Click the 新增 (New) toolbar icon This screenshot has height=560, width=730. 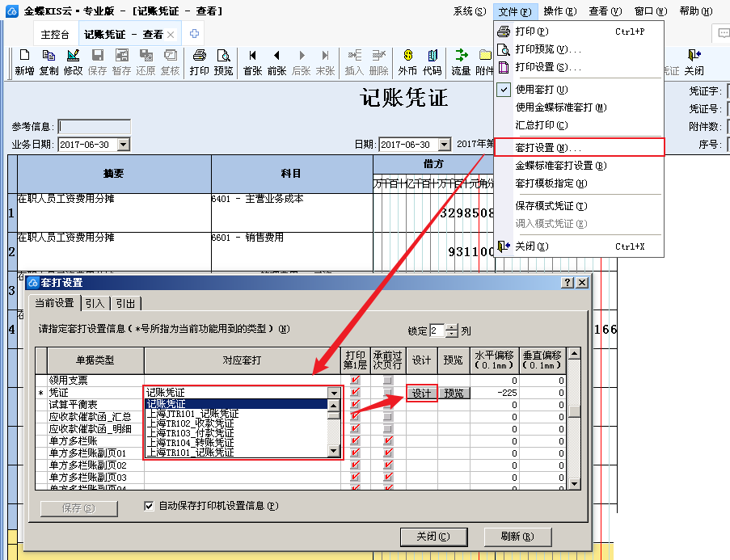(x=24, y=61)
